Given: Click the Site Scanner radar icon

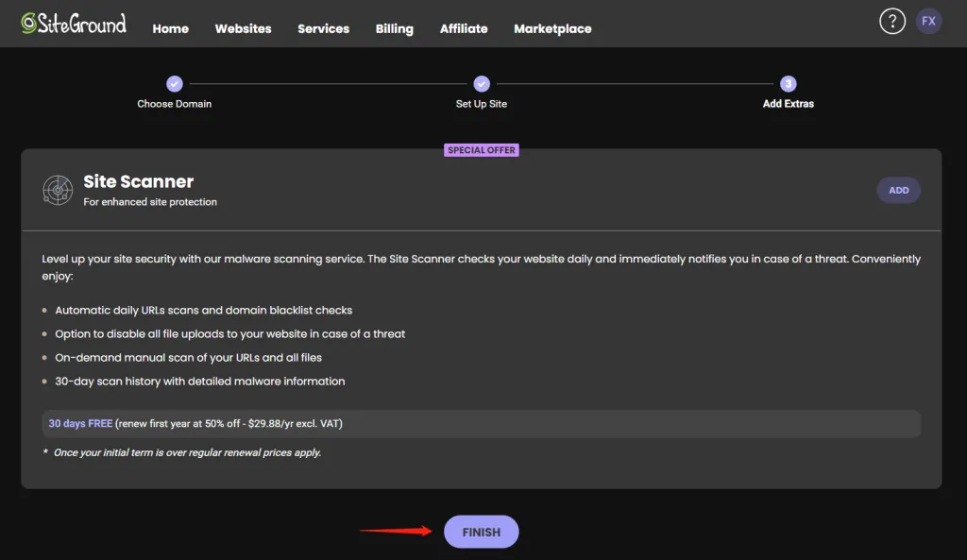Looking at the screenshot, I should coord(58,190).
